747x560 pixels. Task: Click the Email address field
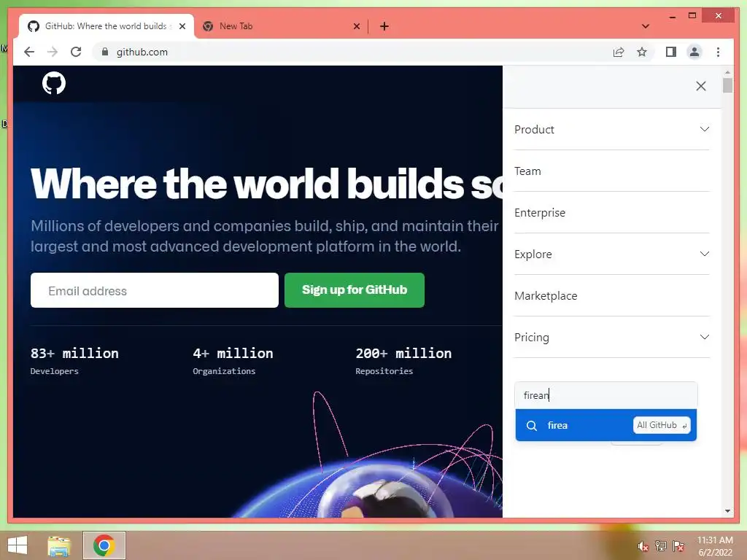[x=155, y=290]
